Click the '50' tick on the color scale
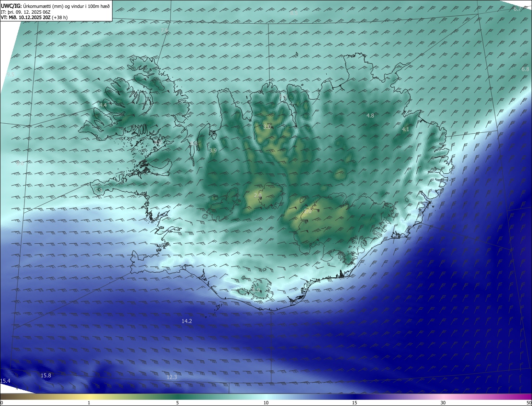532x406 pixels. tap(529, 403)
